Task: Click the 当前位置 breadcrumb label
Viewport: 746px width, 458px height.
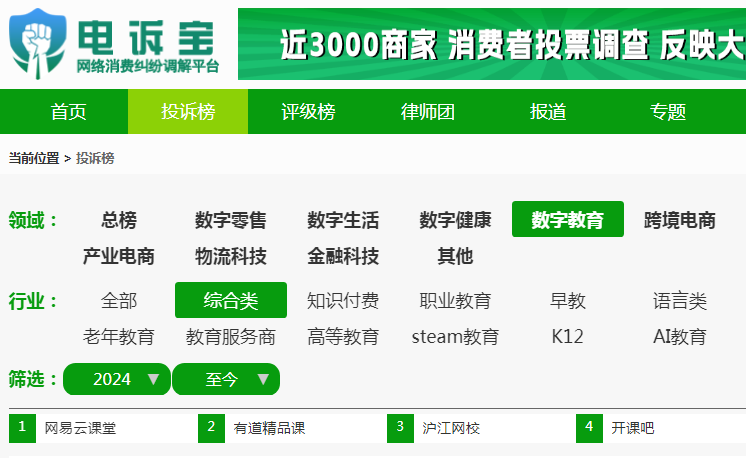Action: 33,158
